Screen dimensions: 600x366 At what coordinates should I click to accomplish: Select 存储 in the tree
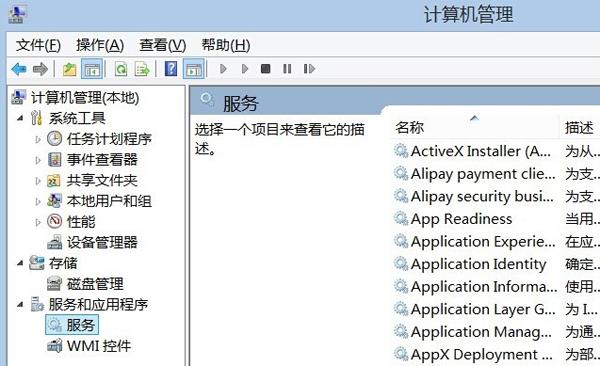coord(63,263)
